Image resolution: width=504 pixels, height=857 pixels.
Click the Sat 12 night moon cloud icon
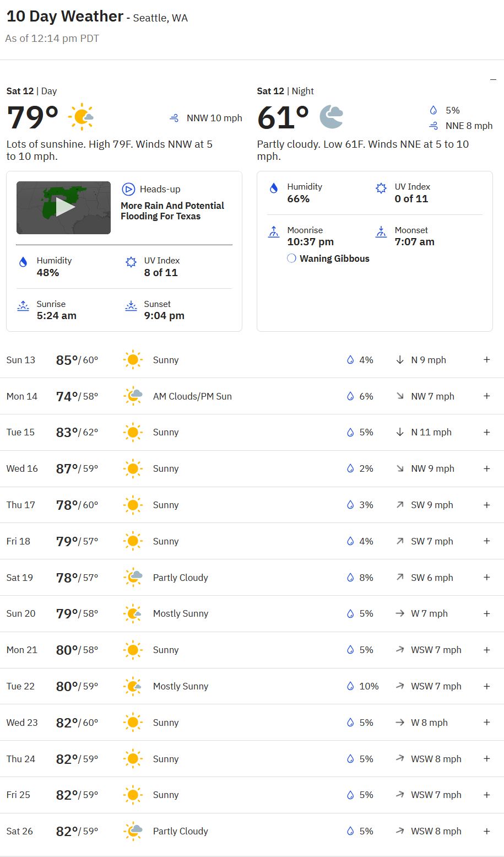(x=332, y=117)
